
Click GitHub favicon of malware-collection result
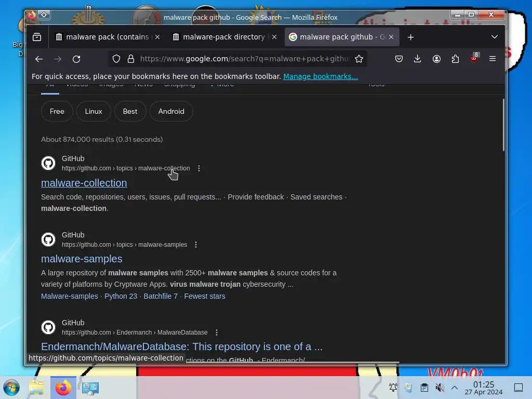[x=48, y=163]
